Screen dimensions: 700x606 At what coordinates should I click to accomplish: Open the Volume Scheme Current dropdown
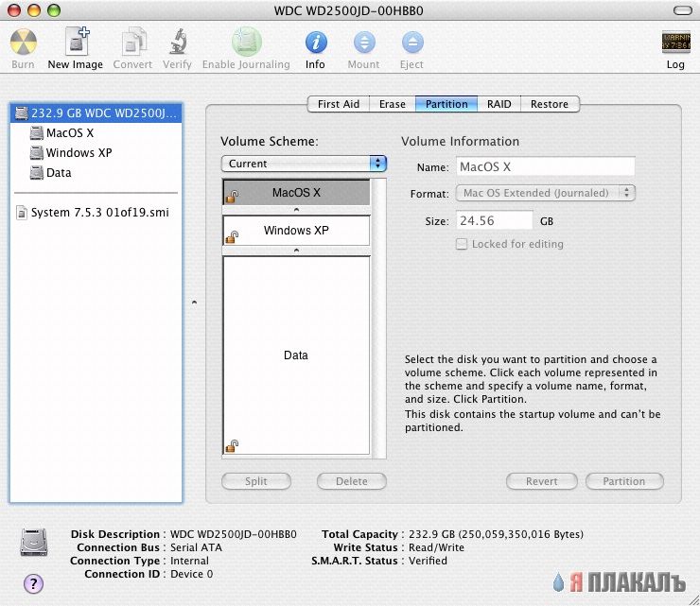pos(304,164)
